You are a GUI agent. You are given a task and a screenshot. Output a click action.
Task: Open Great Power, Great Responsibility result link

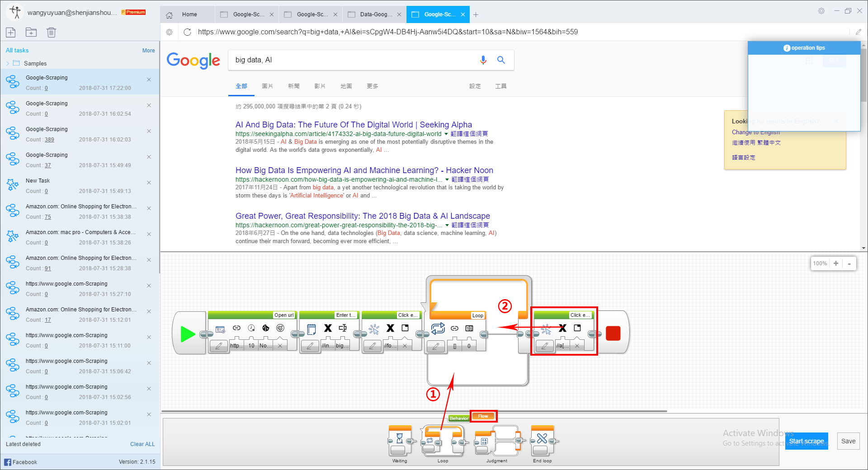pos(363,216)
